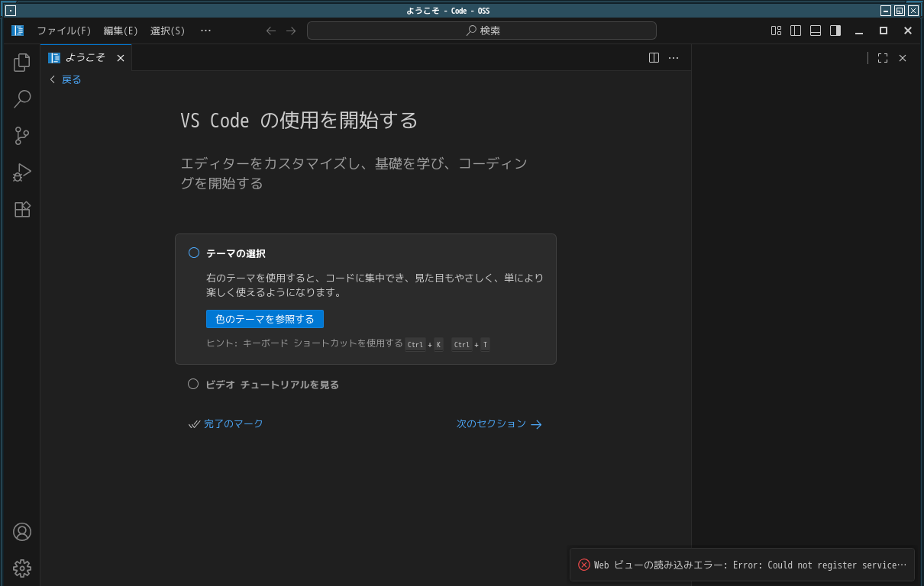Click the 色のテーマを参照する button
Screen dimensions: 924x586
click(265, 319)
